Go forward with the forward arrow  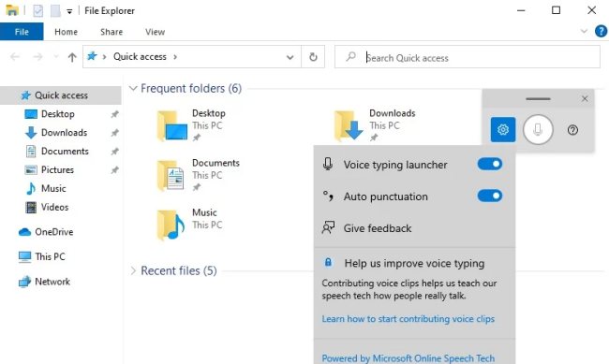[38, 57]
